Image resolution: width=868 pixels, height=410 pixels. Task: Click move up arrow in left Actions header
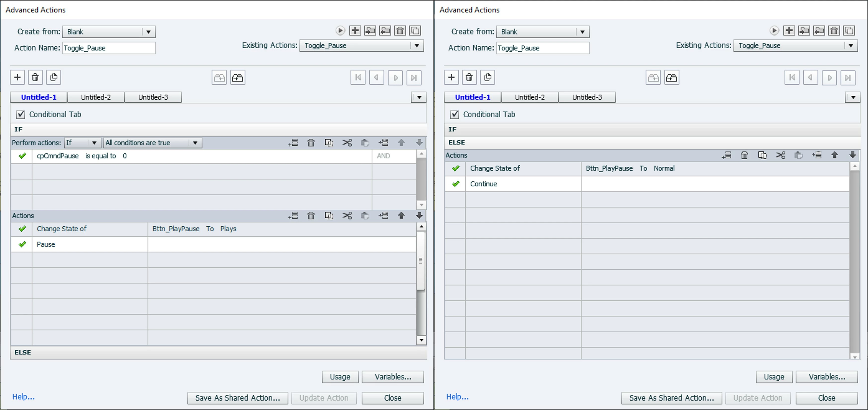coord(401,215)
